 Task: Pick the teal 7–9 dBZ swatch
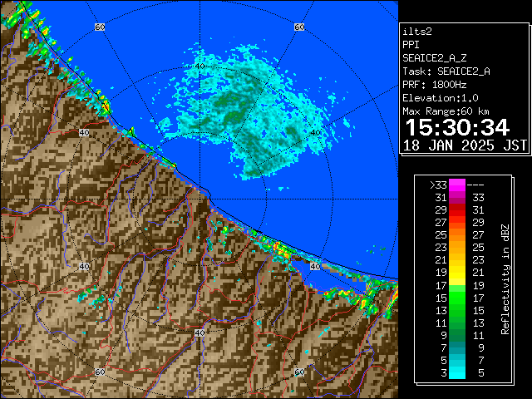pos(457,347)
